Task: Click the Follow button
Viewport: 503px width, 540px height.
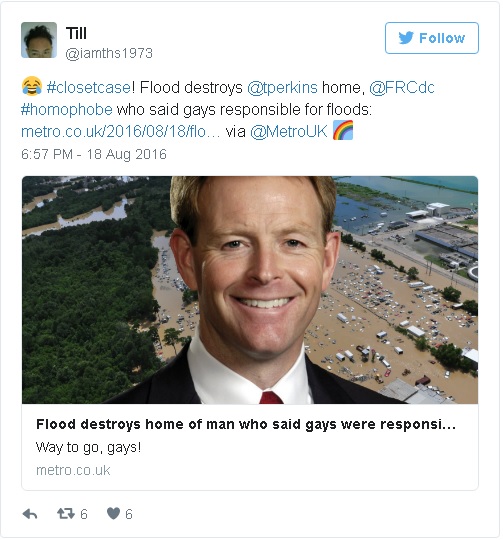Action: [x=431, y=38]
